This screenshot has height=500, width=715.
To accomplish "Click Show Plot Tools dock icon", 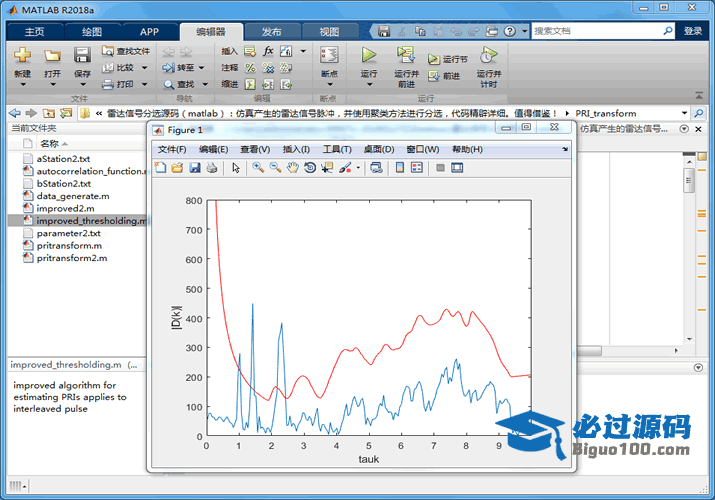I will [457, 168].
